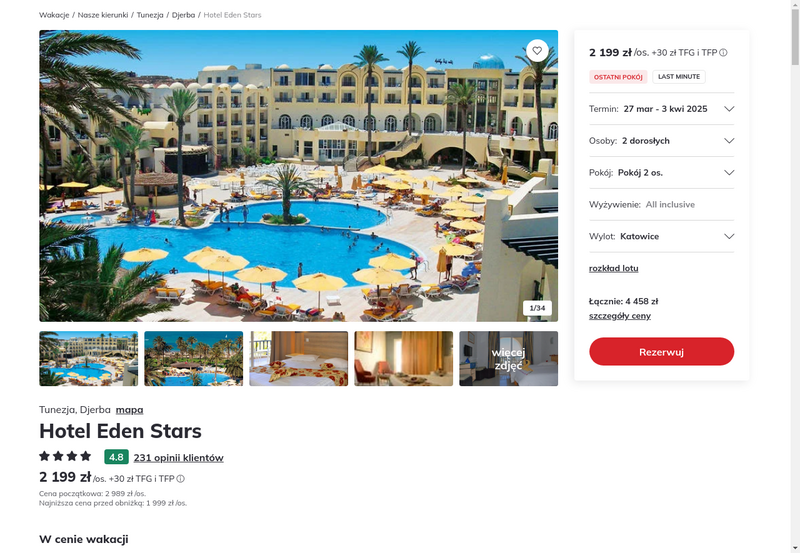Select the bedroom with floral bedspread thumbnail

298,359
